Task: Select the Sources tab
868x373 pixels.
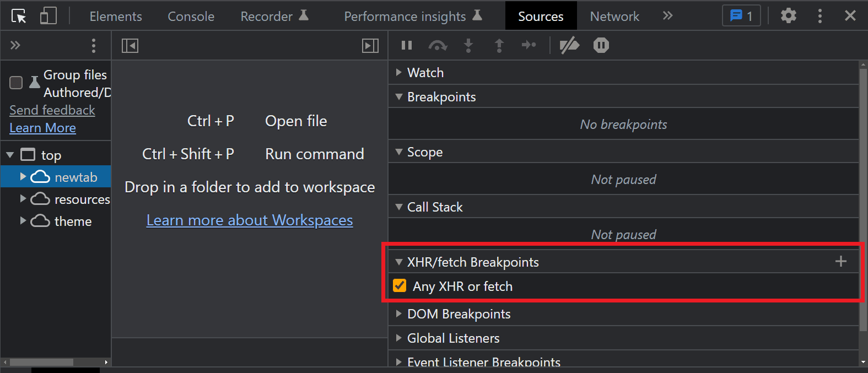Action: tap(541, 16)
